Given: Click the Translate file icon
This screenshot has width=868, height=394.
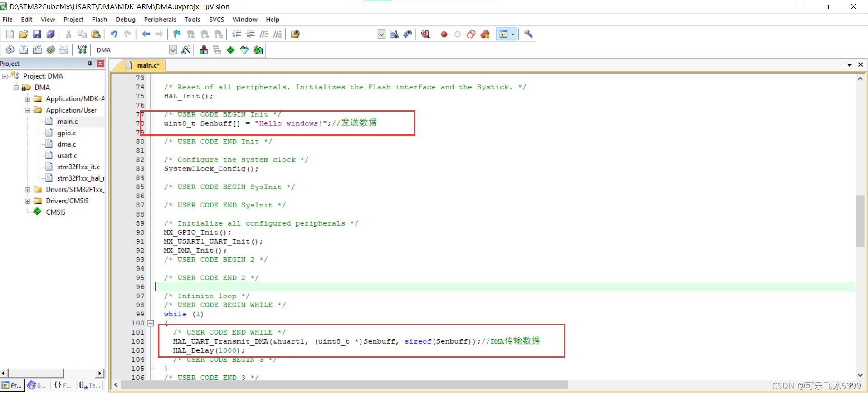Looking at the screenshot, I should coord(10,50).
